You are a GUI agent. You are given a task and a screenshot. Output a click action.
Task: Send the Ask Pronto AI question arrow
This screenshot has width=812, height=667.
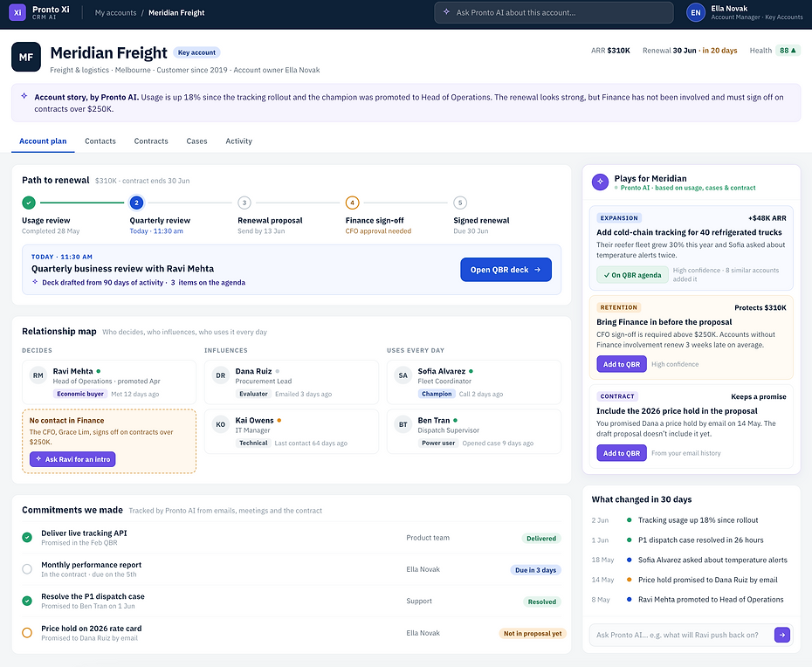coord(782,635)
